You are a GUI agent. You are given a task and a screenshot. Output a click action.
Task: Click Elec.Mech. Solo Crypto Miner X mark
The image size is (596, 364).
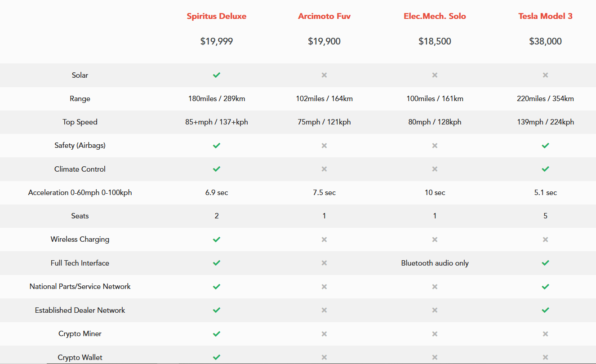coord(435,334)
